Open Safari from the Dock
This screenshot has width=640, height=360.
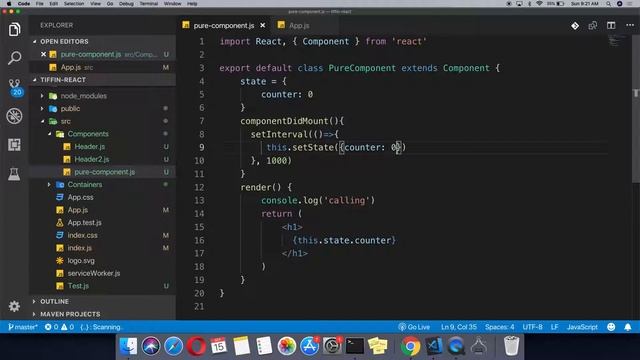click(173, 346)
